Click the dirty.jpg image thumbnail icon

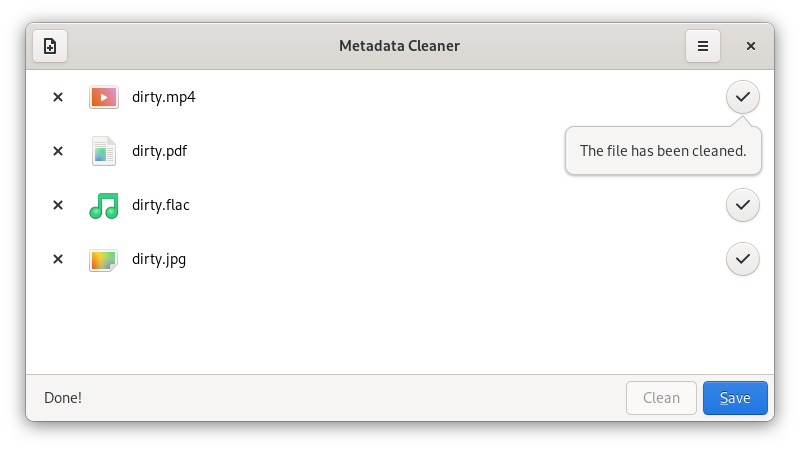click(104, 260)
